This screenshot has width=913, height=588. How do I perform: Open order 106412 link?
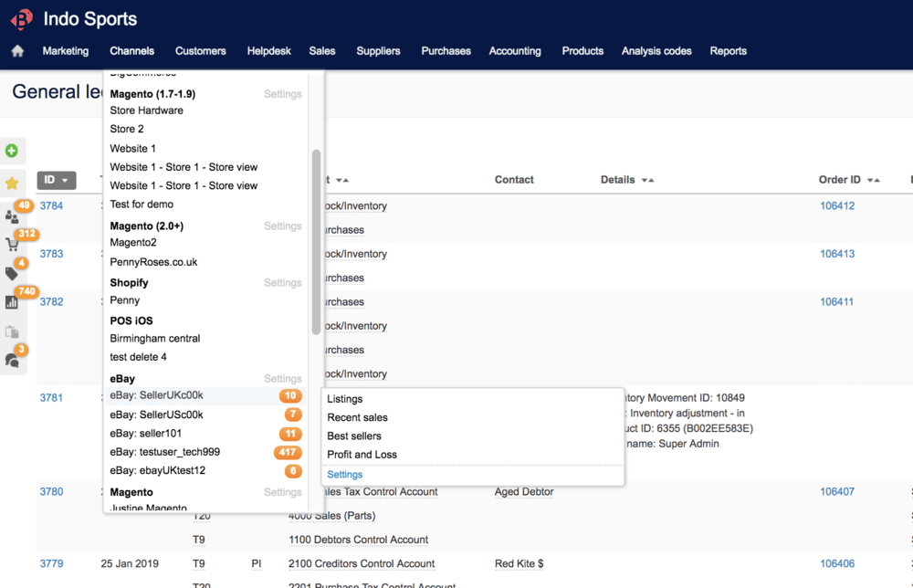pyautogui.click(x=836, y=206)
